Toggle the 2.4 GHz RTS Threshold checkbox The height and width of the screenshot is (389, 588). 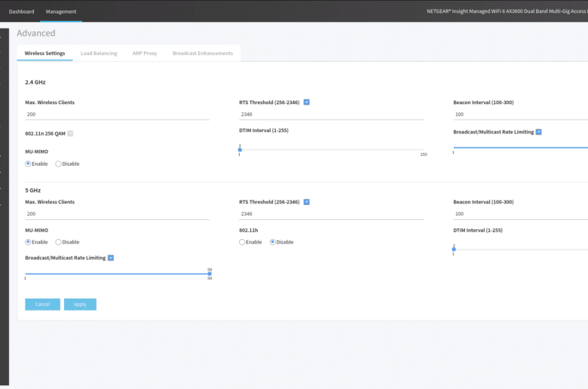(307, 102)
